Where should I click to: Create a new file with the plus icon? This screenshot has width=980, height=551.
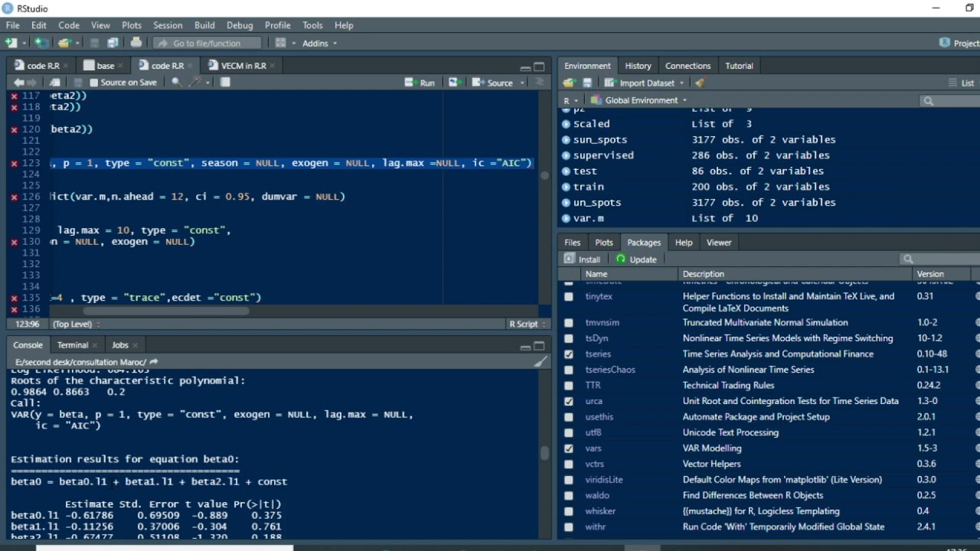[x=11, y=43]
